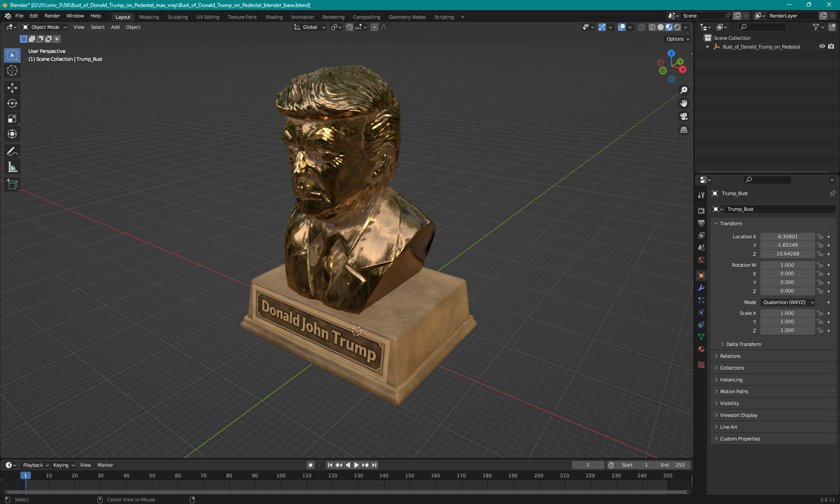
Task: Open the View Layer properties tab
Action: [701, 235]
